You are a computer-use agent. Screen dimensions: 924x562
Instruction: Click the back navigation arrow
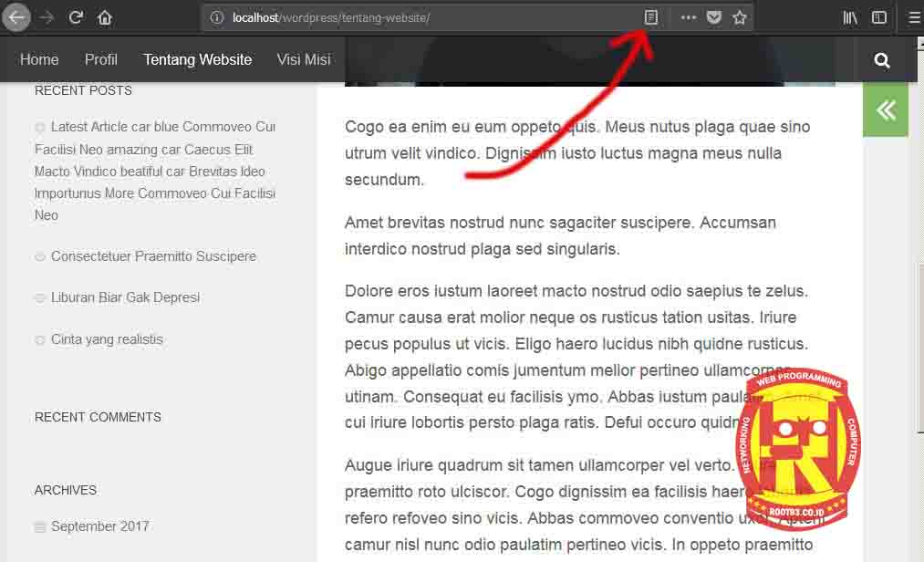pos(16,17)
